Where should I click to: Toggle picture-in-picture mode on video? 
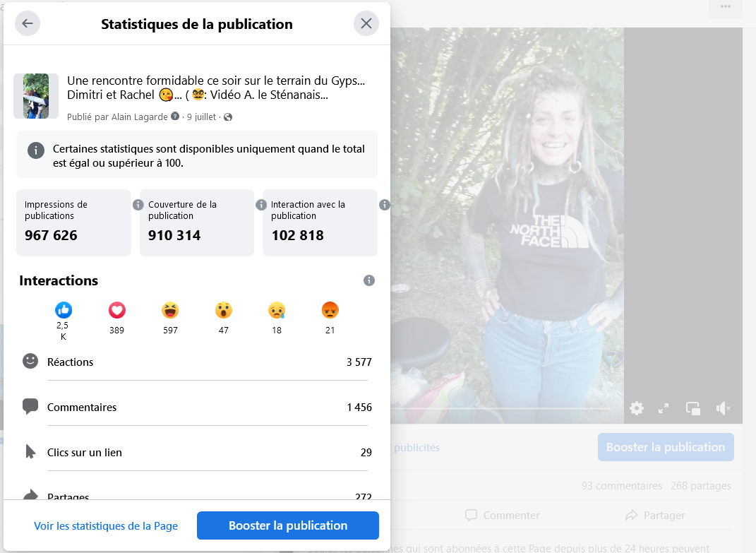coord(693,408)
